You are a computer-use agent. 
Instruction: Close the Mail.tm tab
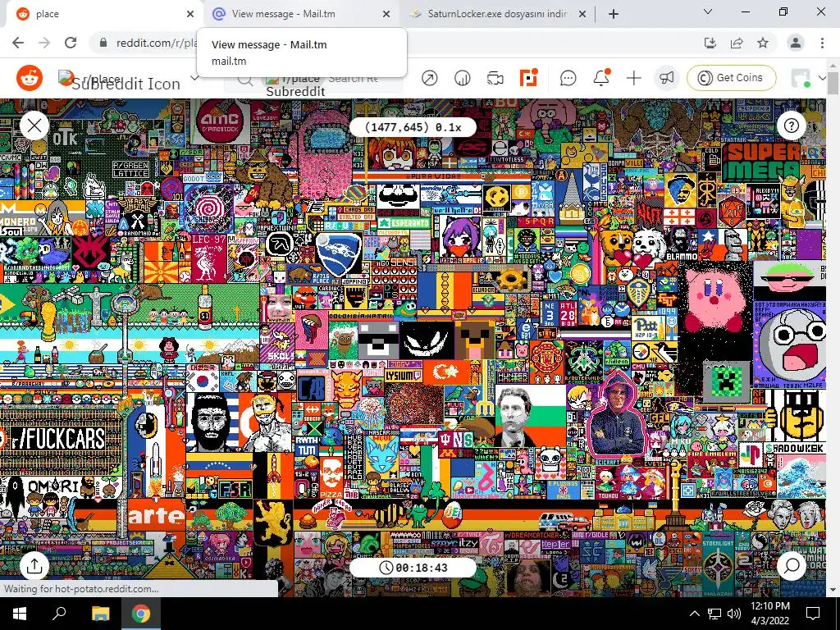(386, 14)
